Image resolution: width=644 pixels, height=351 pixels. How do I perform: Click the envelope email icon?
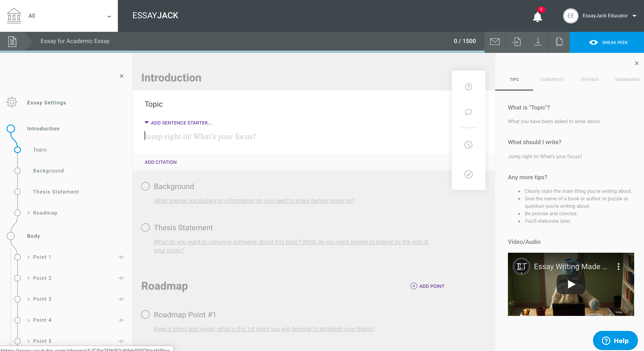point(495,41)
